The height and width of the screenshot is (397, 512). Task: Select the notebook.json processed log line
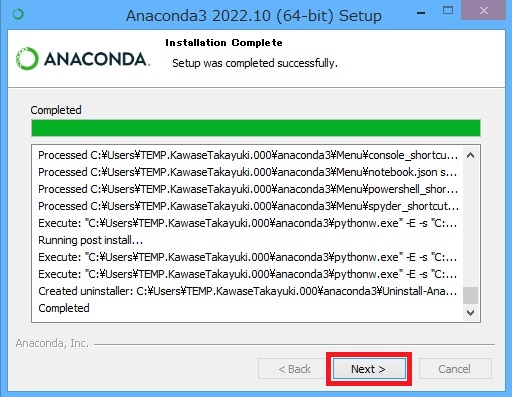pos(247,172)
